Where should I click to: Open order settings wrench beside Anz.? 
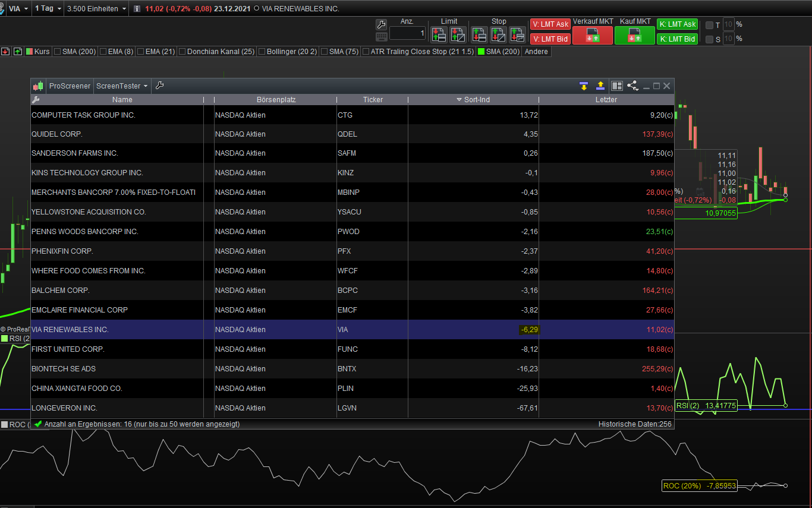[382, 24]
